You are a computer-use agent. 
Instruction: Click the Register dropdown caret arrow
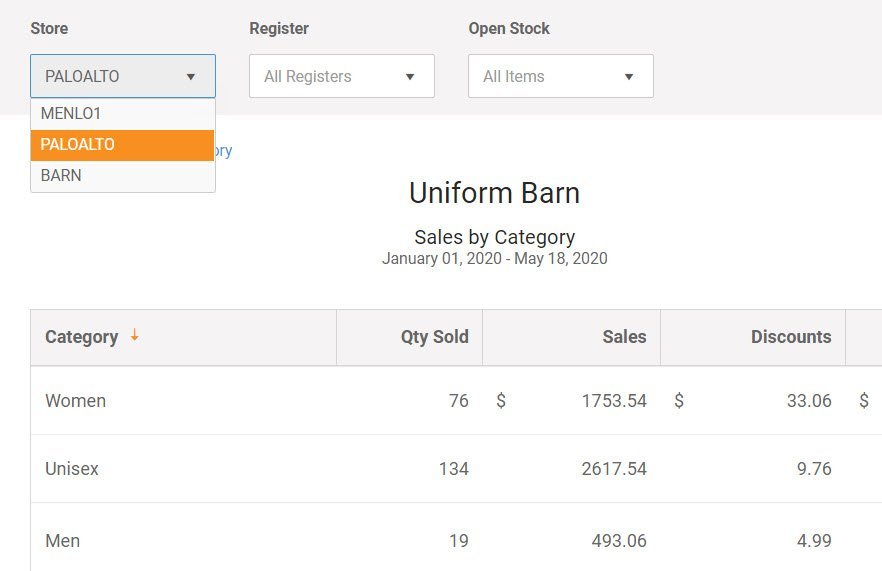410,77
